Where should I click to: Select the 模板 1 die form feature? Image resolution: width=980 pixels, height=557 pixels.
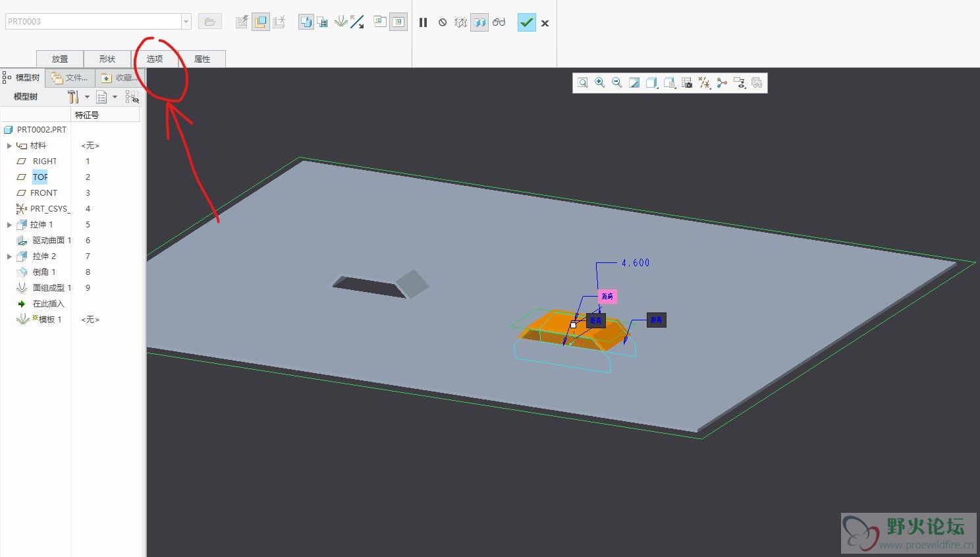(49, 320)
